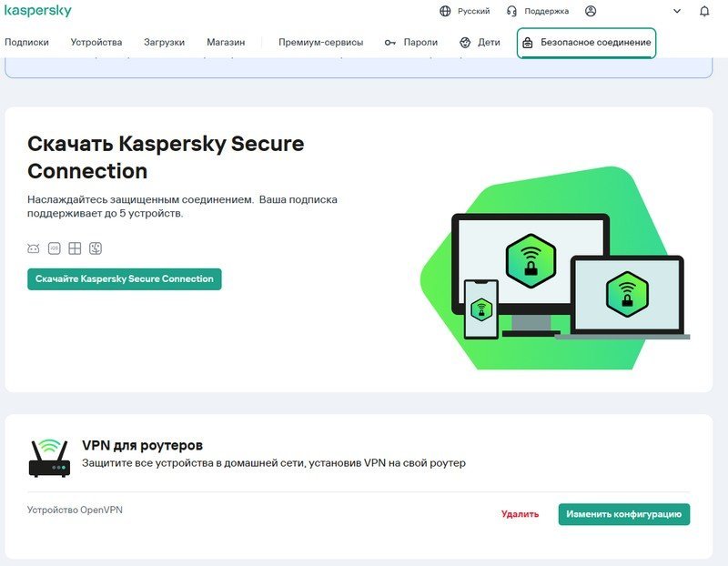Viewport: 728px width, 566px height.
Task: Click the macOS Finder platform icon
Action: pos(96,248)
